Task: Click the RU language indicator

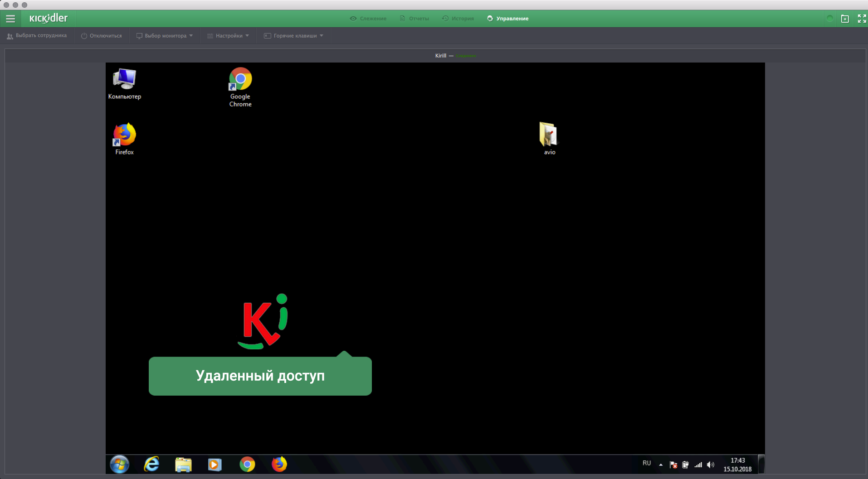Action: click(x=647, y=463)
